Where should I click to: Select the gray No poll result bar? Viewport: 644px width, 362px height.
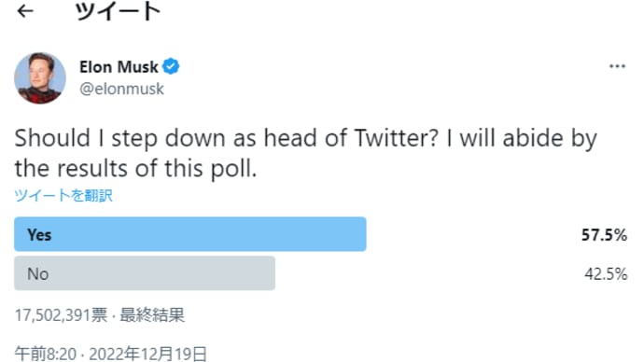(145, 273)
